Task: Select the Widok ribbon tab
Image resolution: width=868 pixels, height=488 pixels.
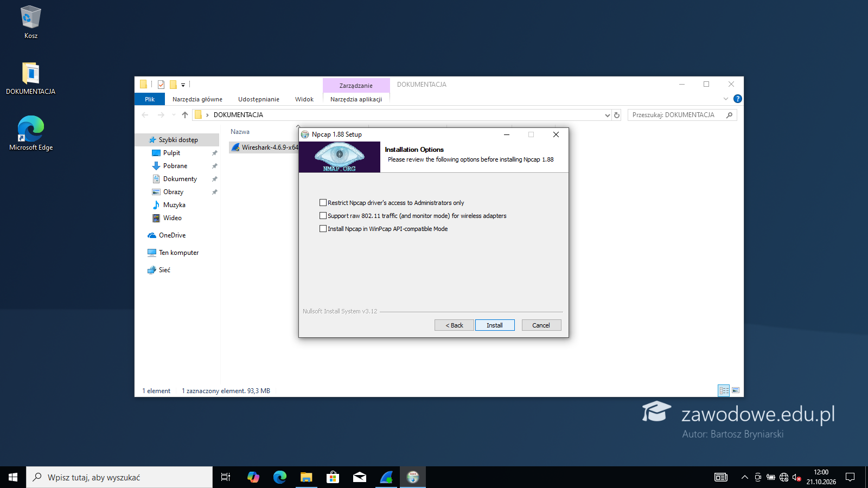Action: point(304,99)
